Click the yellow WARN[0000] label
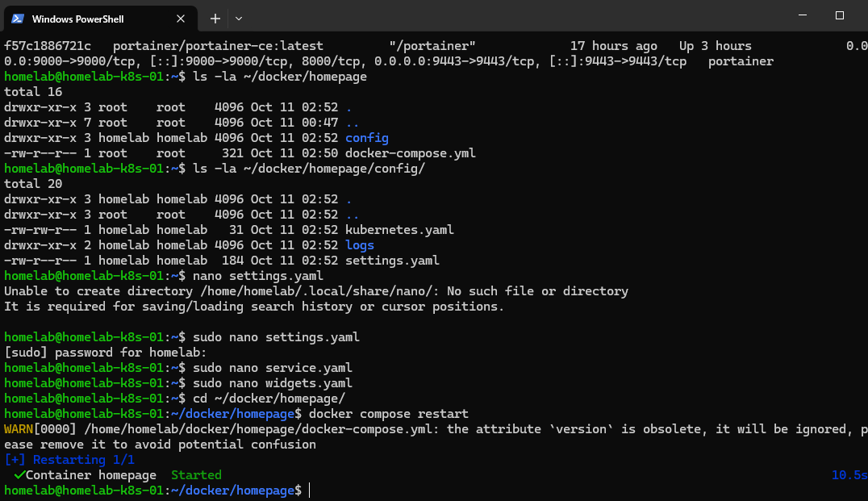 40,429
